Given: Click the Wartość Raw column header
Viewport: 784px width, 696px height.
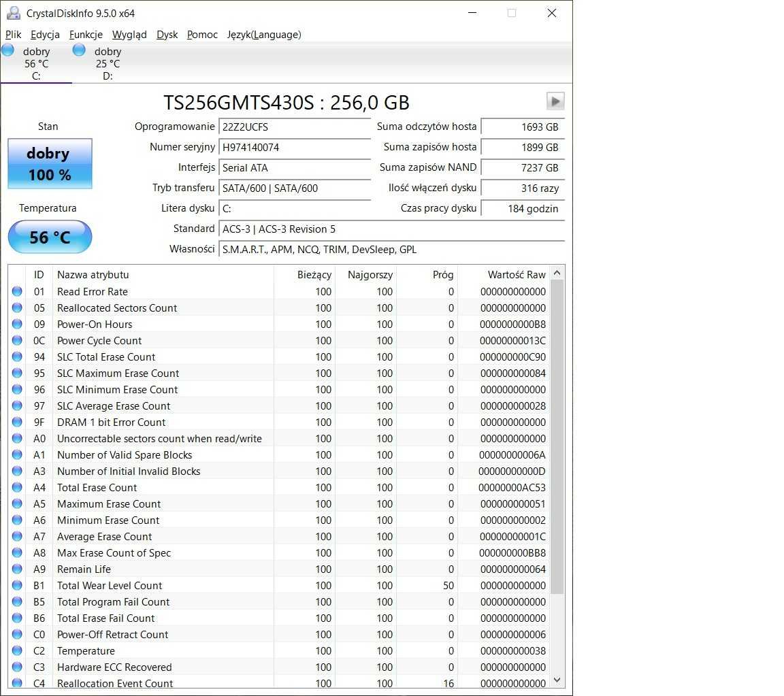Looking at the screenshot, I should [504, 274].
